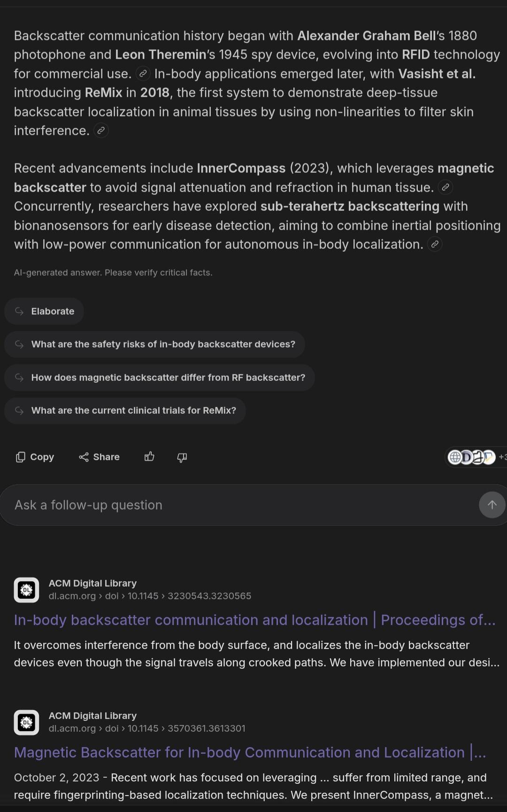Screen dimensions: 507x812
Task: Ask how magnetic backscatter differs from RF
Action: tap(160, 378)
